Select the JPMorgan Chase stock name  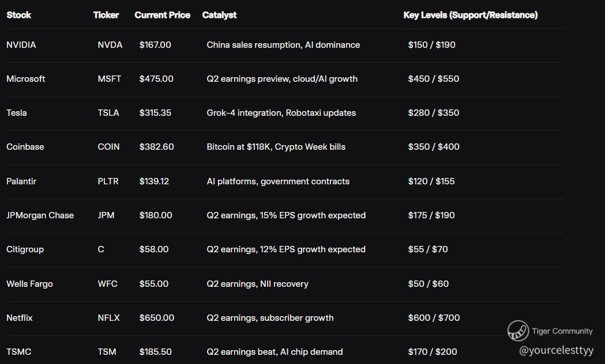pyautogui.click(x=40, y=215)
